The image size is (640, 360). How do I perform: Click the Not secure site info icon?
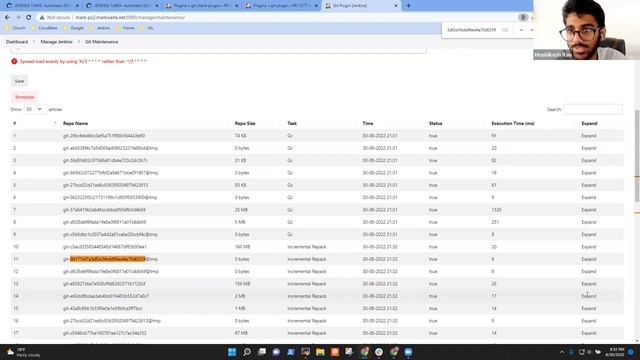point(42,18)
